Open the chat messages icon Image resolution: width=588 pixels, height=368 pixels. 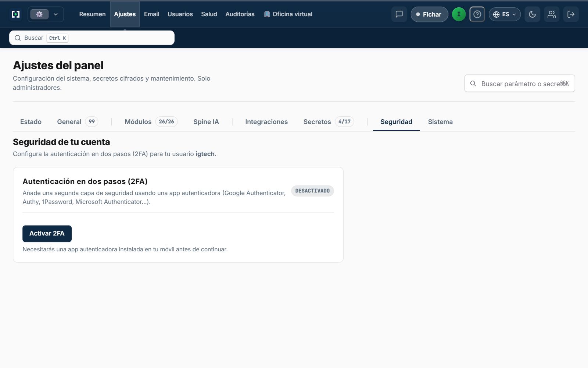[x=399, y=14]
